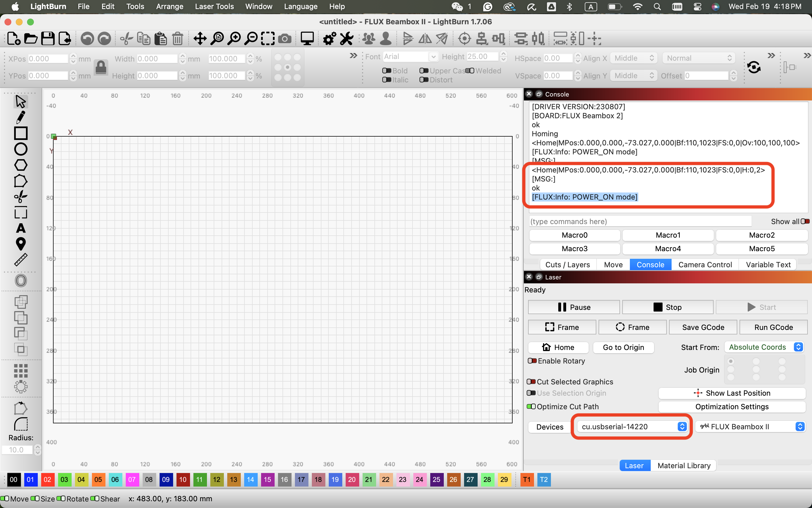Toggle Optimize Cut Path

[x=531, y=406]
